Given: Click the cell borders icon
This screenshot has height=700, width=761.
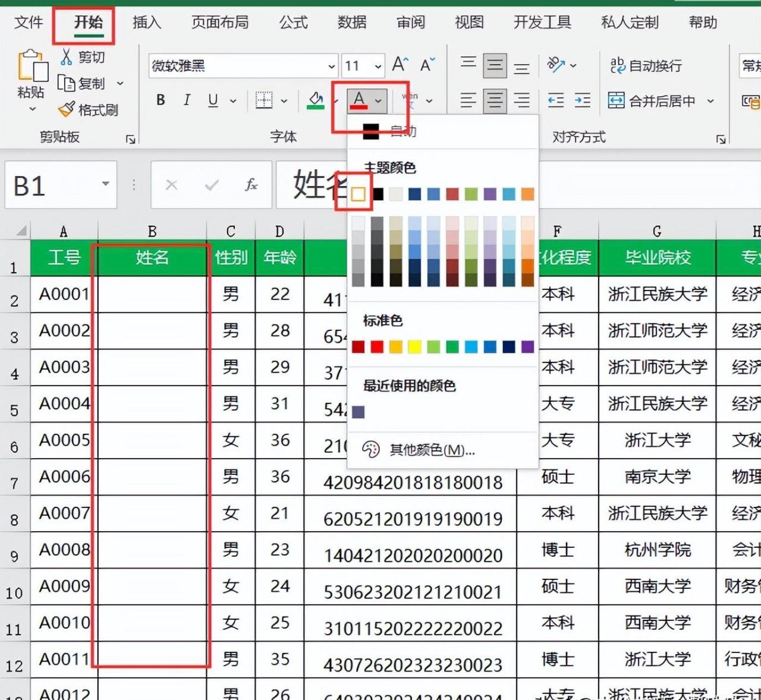Looking at the screenshot, I should tap(264, 100).
